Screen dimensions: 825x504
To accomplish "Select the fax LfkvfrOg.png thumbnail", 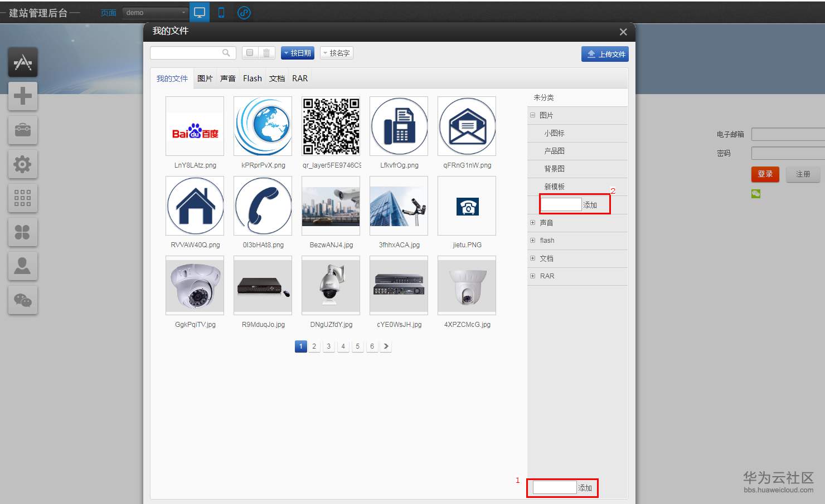I will point(399,126).
